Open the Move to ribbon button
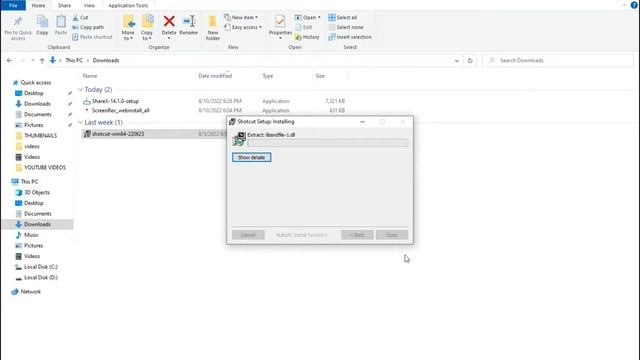This screenshot has height=360, width=640. 128,27
